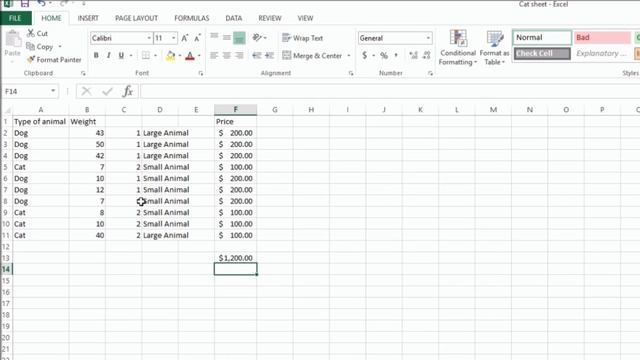Viewport: 640px width, 360px height.
Task: Switch to the REVIEW tab
Action: 270,18
